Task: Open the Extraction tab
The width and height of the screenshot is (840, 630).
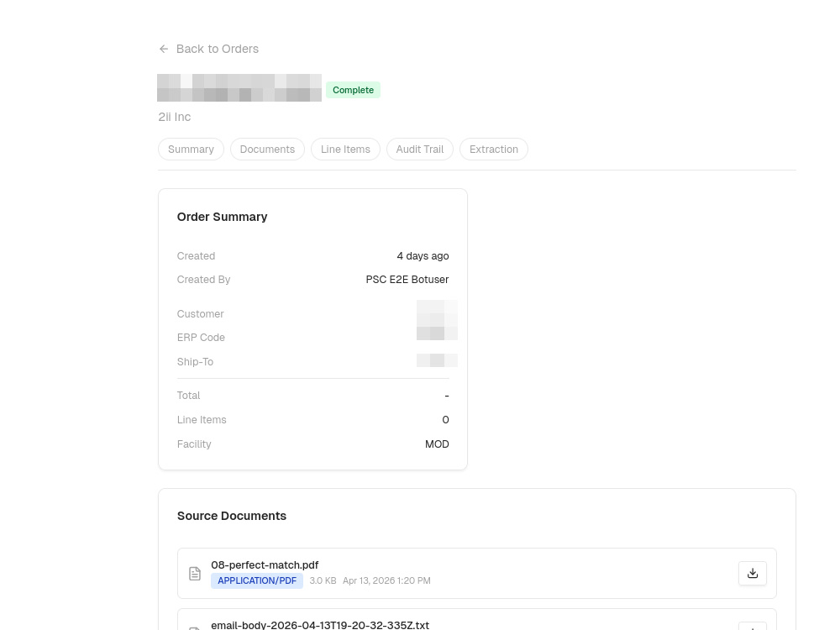Action: [x=494, y=149]
